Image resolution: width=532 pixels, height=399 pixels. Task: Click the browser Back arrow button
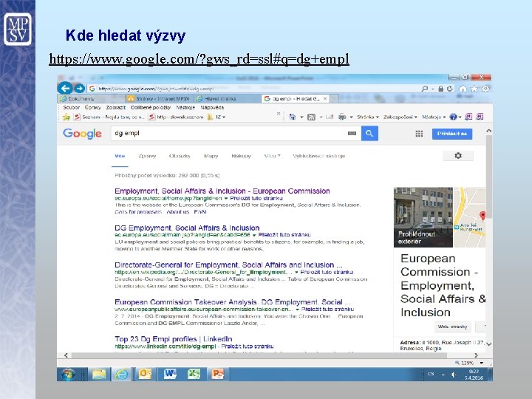pos(65,88)
